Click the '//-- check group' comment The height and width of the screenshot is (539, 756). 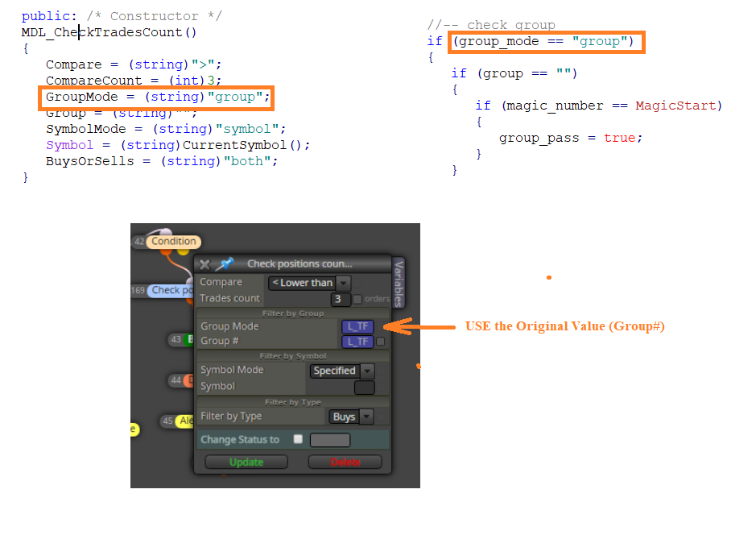(491, 25)
